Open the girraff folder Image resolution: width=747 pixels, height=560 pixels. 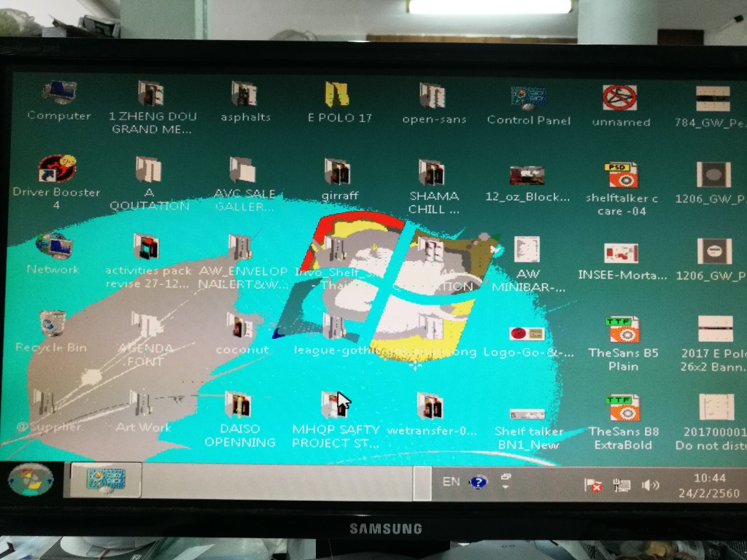tap(337, 171)
